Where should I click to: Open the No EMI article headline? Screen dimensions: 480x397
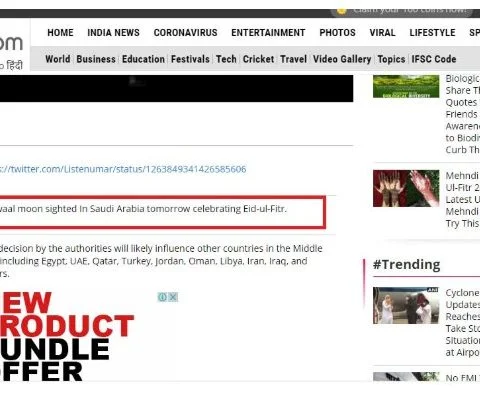(463, 378)
